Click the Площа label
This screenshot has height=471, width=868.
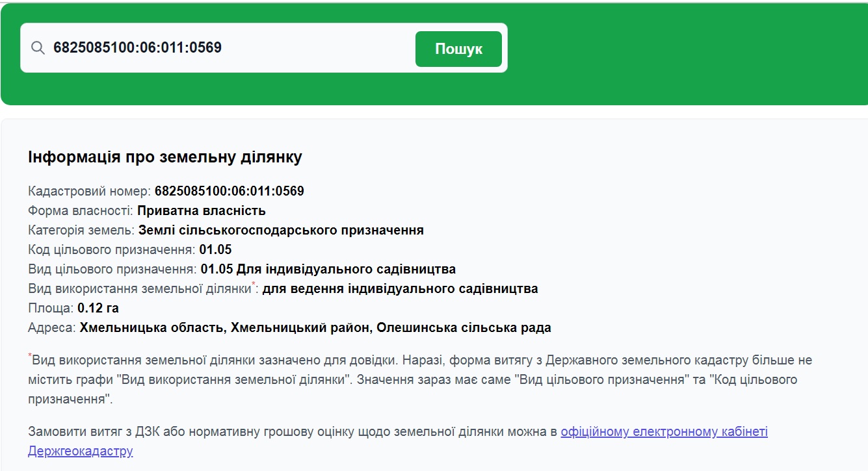pyautogui.click(x=50, y=308)
